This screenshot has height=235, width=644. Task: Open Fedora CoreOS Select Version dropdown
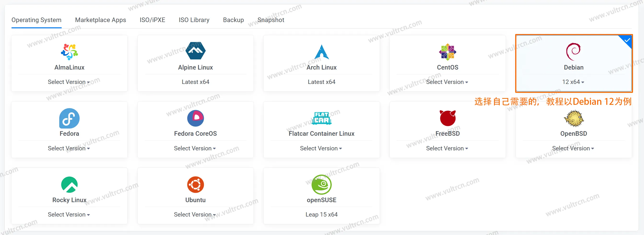(x=195, y=148)
